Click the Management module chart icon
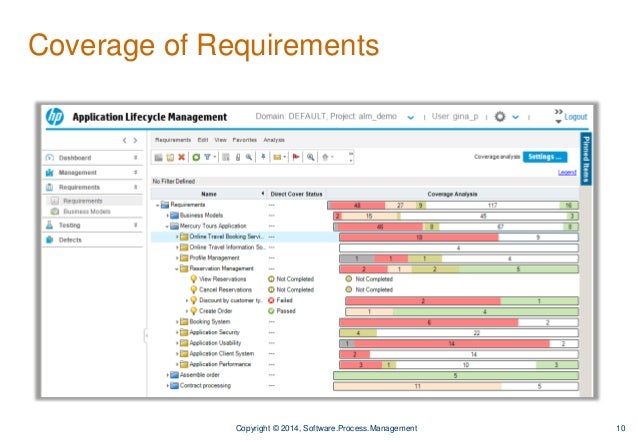Viewport: 638px width, 442px height. click(50, 173)
